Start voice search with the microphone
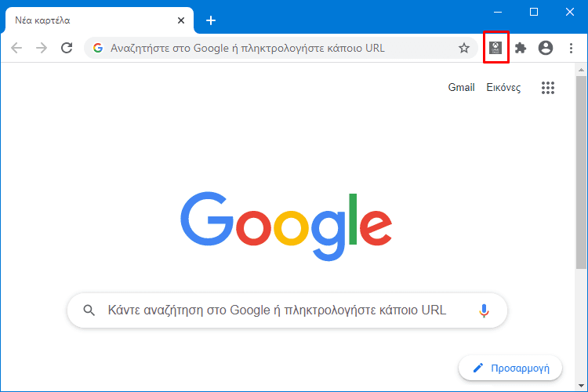The height and width of the screenshot is (392, 588). pos(484,310)
